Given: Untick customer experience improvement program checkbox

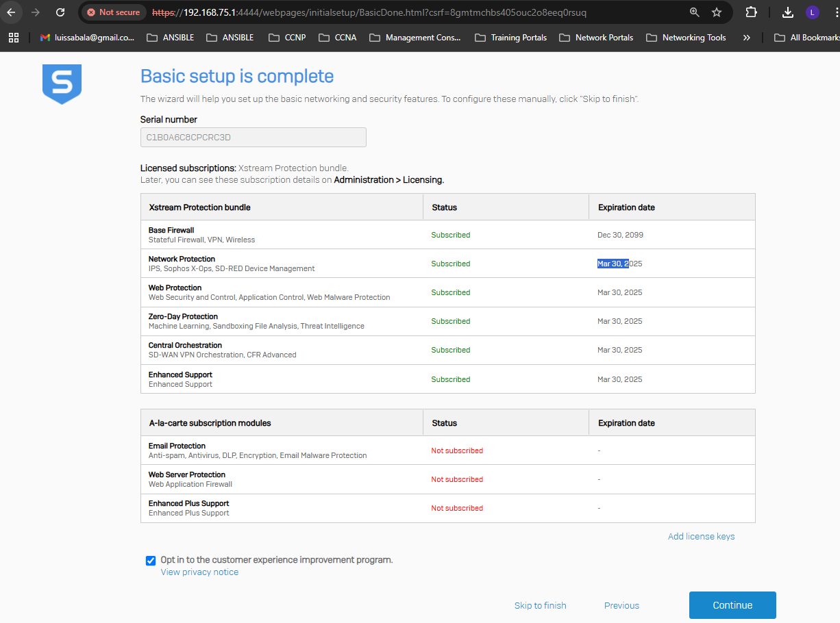Looking at the screenshot, I should click(x=151, y=561).
